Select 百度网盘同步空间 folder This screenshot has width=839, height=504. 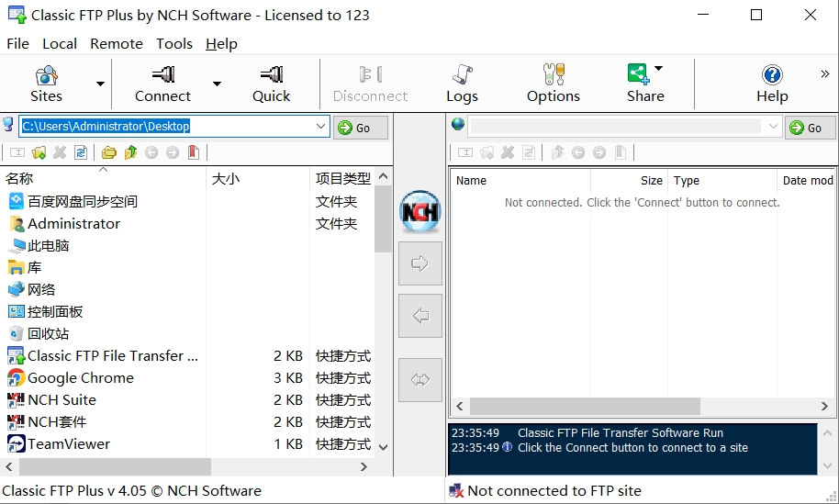[x=83, y=202]
